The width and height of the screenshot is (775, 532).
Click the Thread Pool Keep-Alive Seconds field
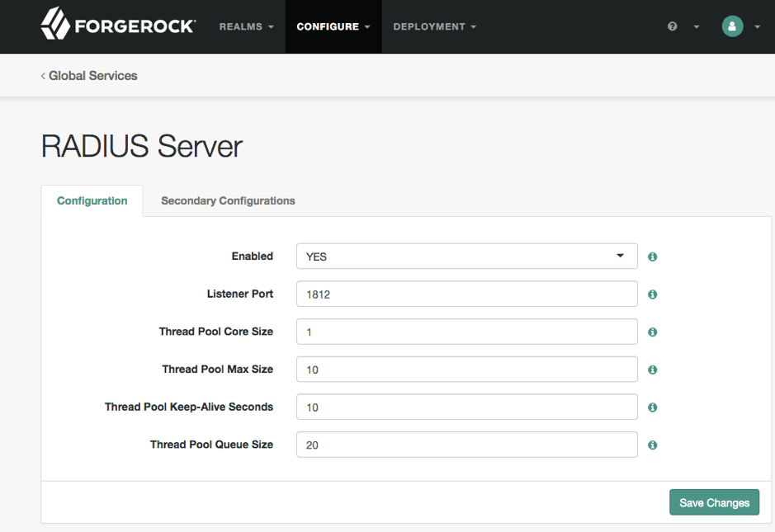point(466,407)
